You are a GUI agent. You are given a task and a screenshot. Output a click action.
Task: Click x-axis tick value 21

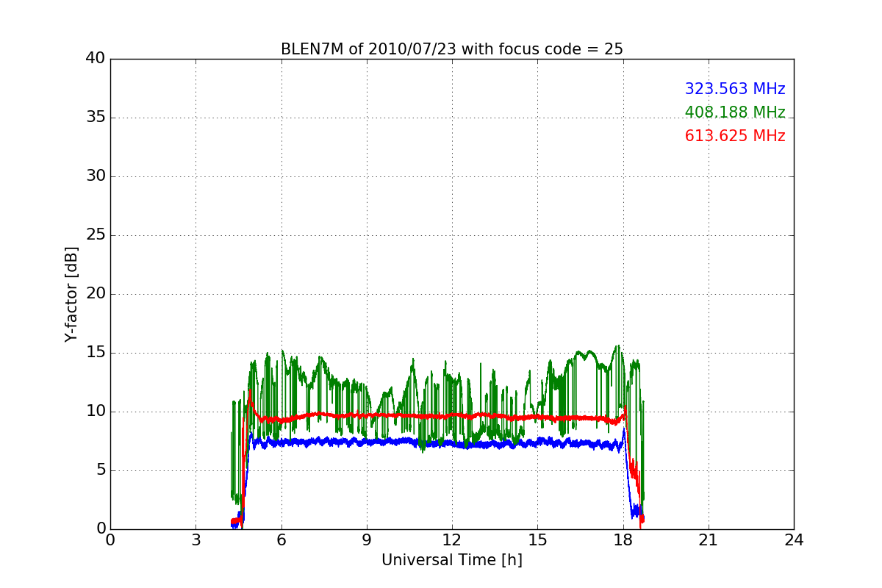pos(709,540)
